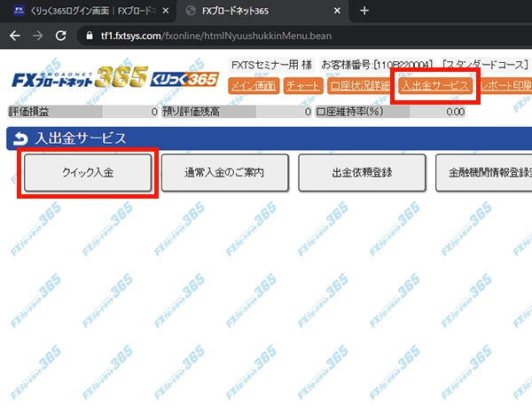Select the 入出金サービス menu item

click(x=434, y=86)
